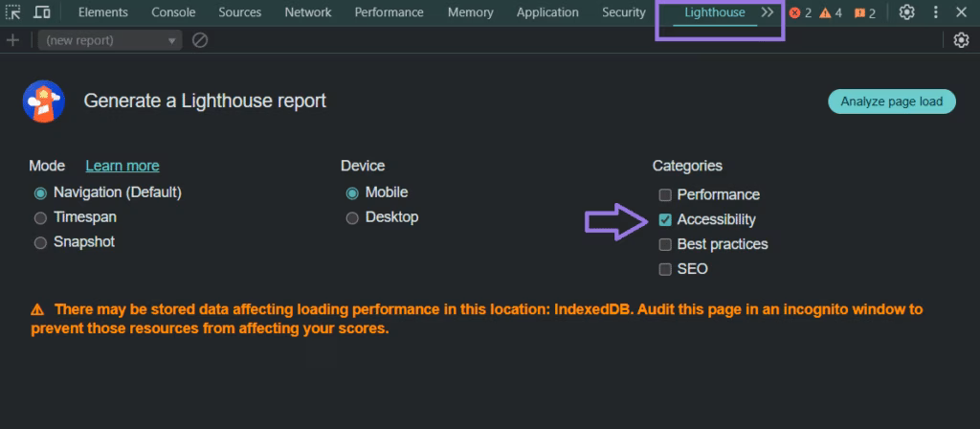
Task: Click the red errors count icon
Action: point(799,12)
